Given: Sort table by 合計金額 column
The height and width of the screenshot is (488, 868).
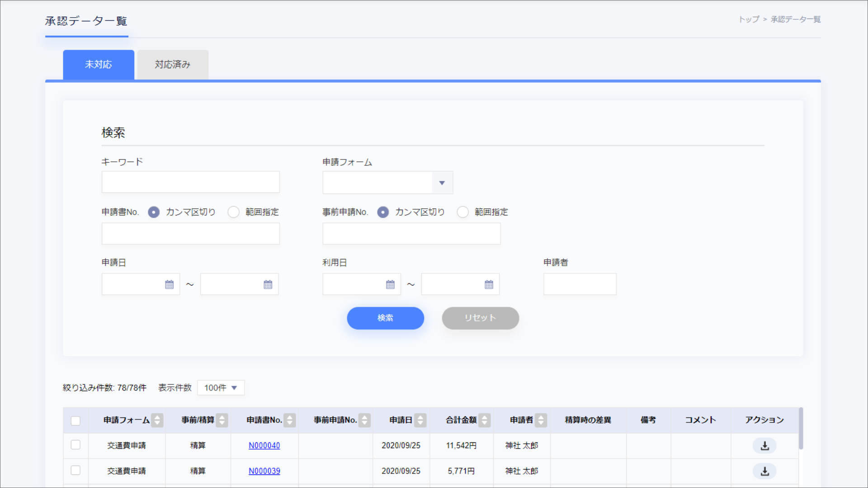Looking at the screenshot, I should pos(484,420).
